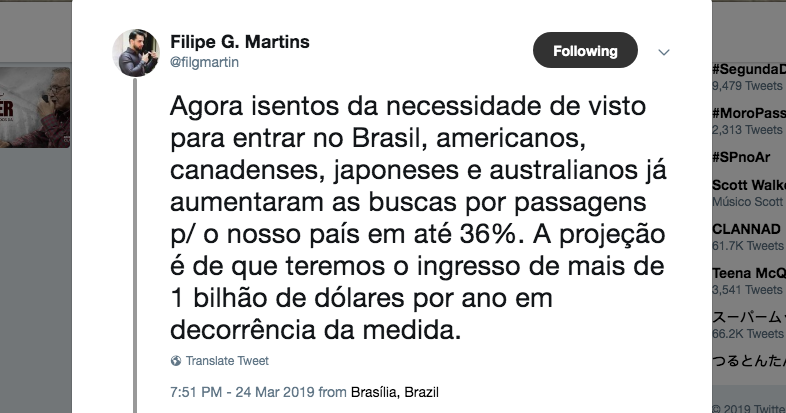Screen dimensions: 786x413
Task: Open the CLANNAD trend
Action: pyautogui.click(x=746, y=229)
